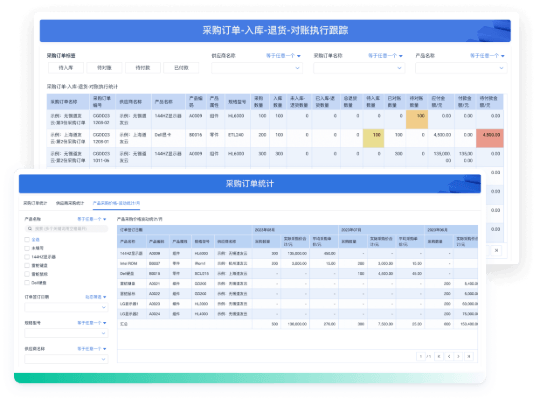Open 等于任意一个 mode beside 规格型号
The width and height of the screenshot is (540, 399).
coord(92,323)
